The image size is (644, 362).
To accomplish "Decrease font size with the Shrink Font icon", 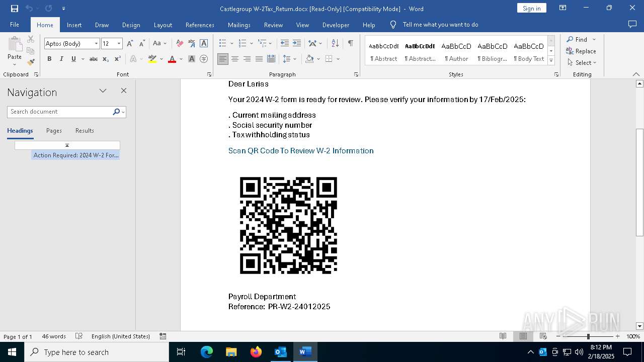I will pyautogui.click(x=142, y=44).
